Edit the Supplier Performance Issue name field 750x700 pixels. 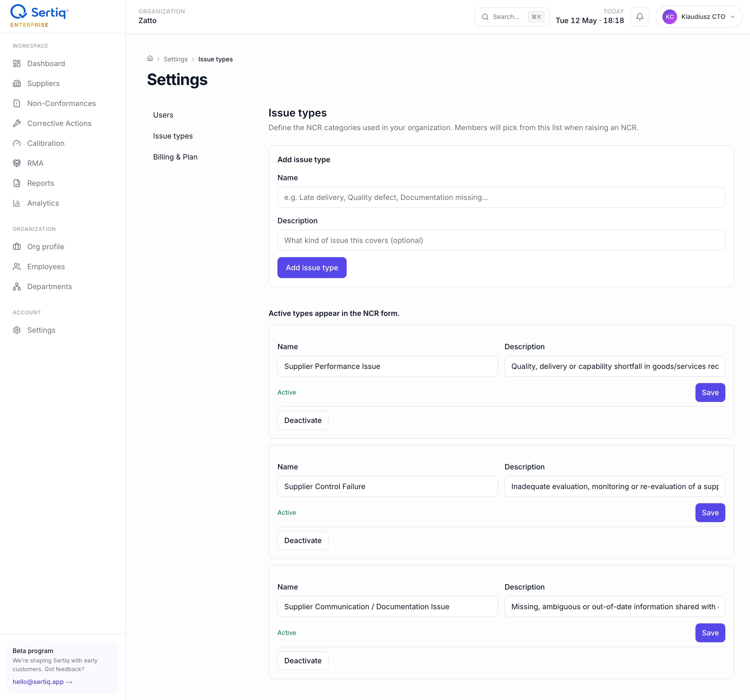point(387,367)
